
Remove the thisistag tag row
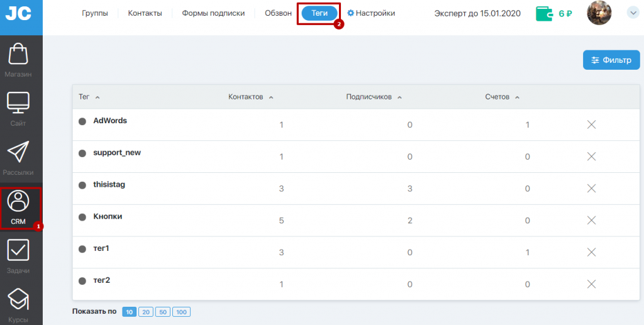click(591, 188)
